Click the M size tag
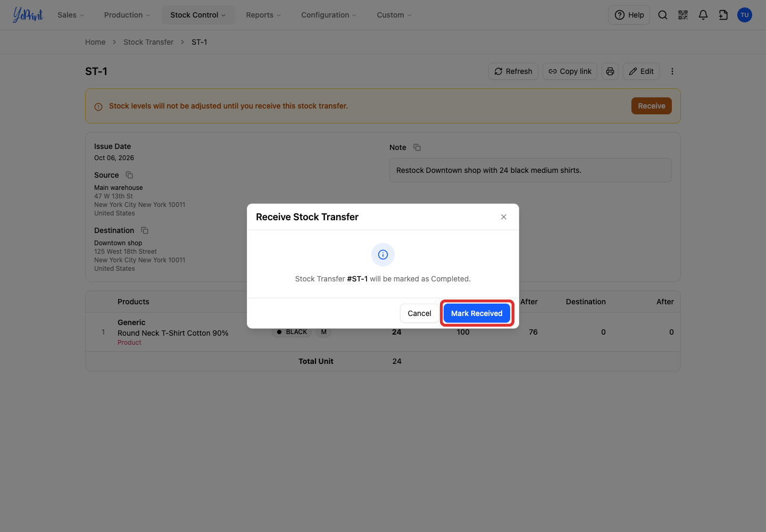766x532 pixels. 323,332
